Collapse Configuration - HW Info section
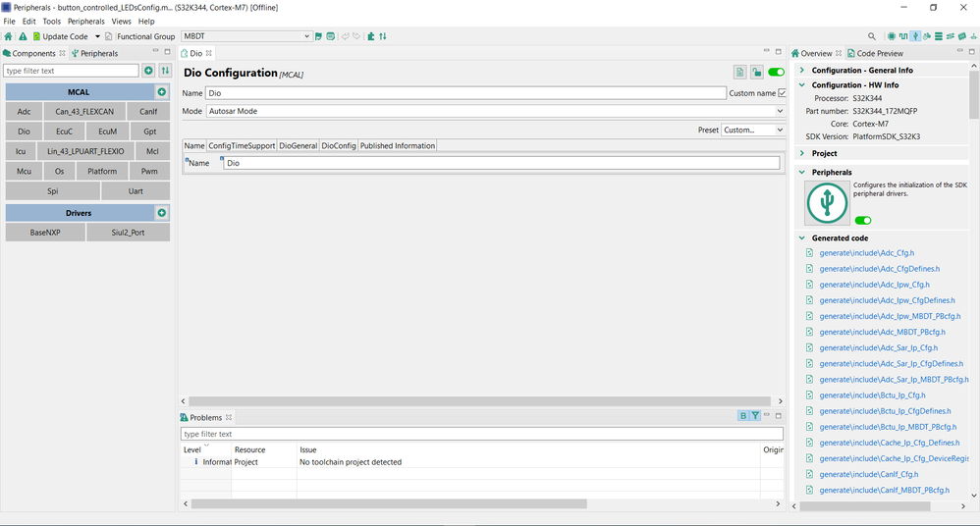 tap(802, 85)
